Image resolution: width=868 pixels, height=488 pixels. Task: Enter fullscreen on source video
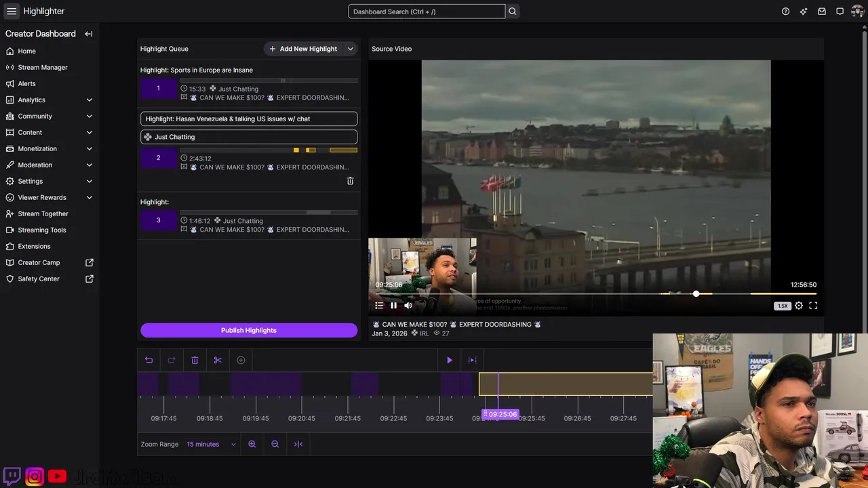point(813,306)
